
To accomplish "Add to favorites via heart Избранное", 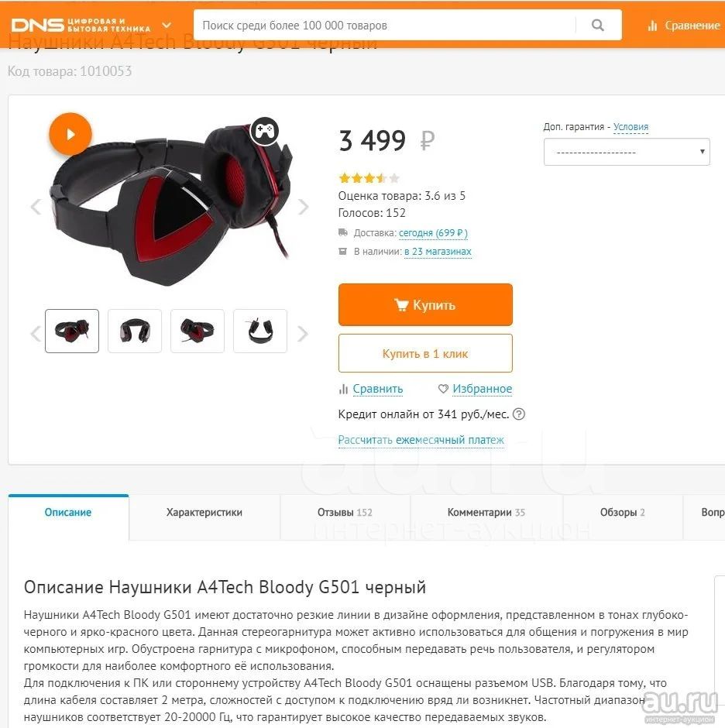I will (x=475, y=389).
